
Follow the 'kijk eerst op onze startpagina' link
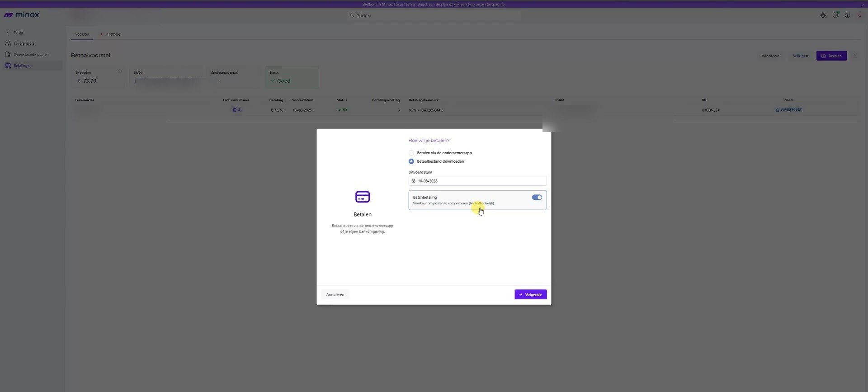[x=479, y=5]
